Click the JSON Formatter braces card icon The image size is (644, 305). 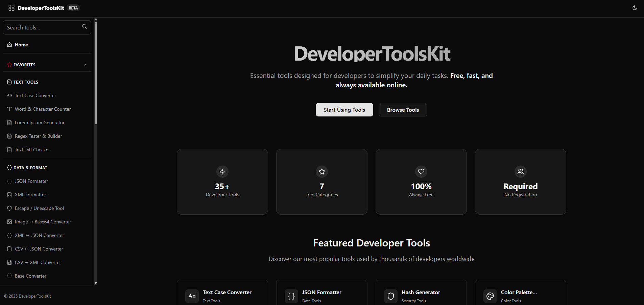[291, 296]
